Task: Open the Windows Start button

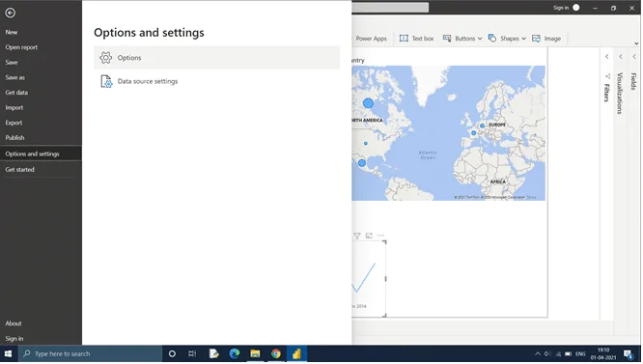Action: (x=8, y=354)
